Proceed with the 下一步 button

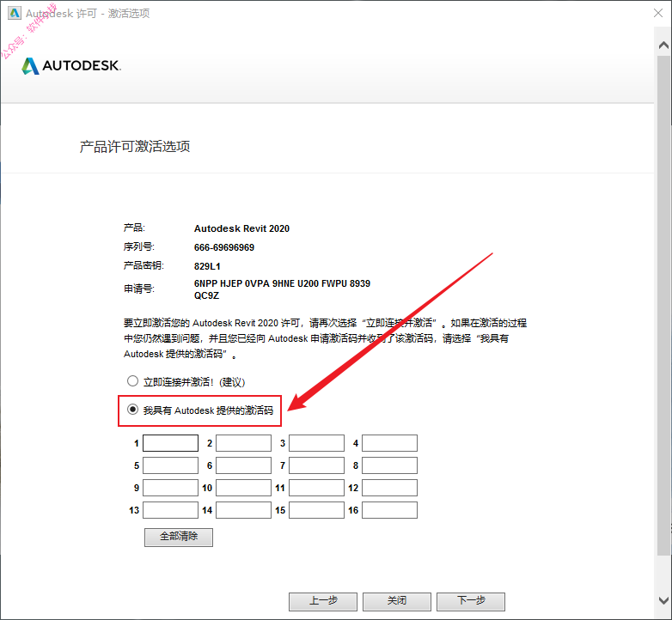471,601
